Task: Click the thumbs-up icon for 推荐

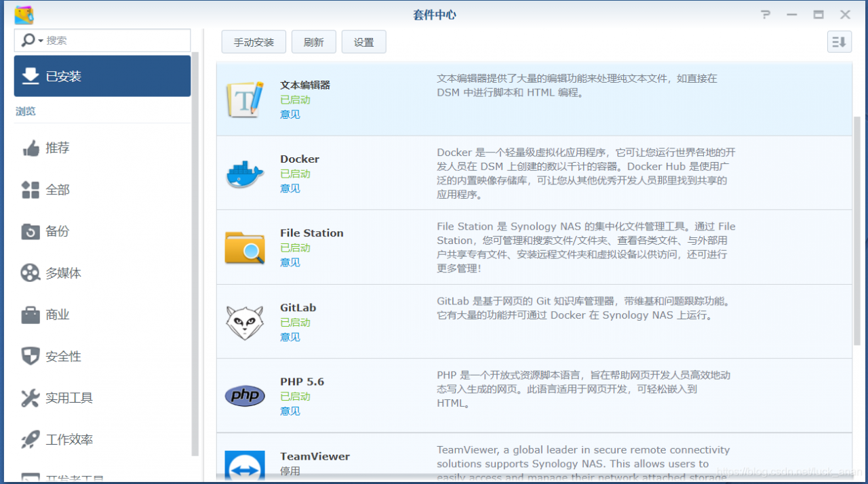Action: [x=31, y=148]
